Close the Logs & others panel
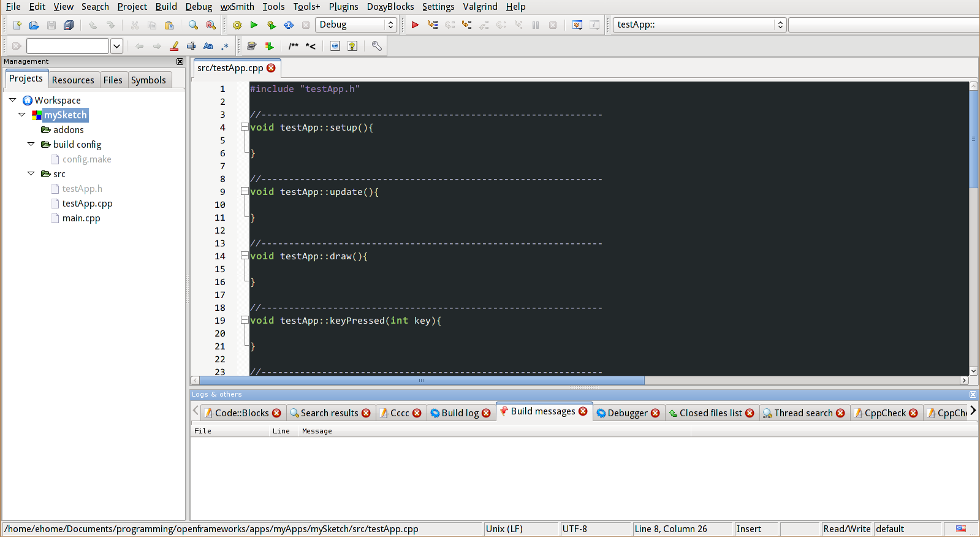980x537 pixels. pyautogui.click(x=973, y=394)
